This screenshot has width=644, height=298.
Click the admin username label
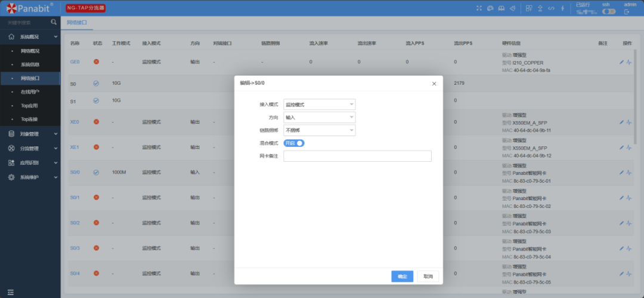click(630, 5)
